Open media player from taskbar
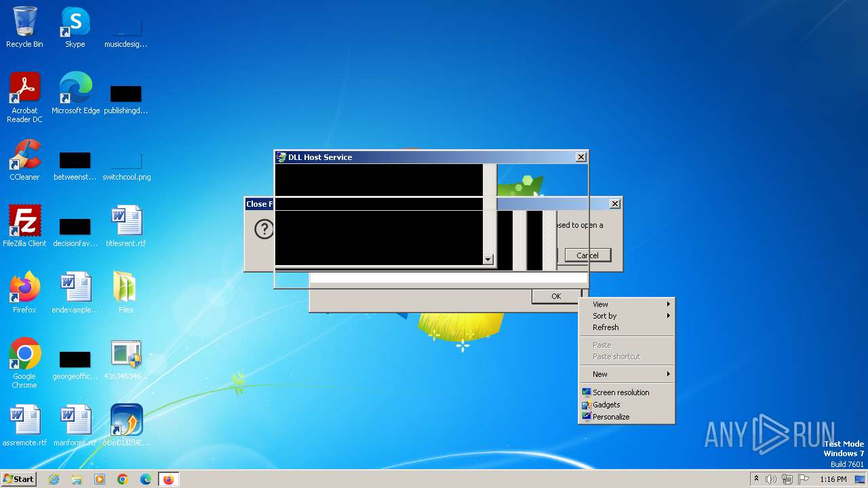This screenshot has height=488, width=868. pyautogui.click(x=100, y=479)
